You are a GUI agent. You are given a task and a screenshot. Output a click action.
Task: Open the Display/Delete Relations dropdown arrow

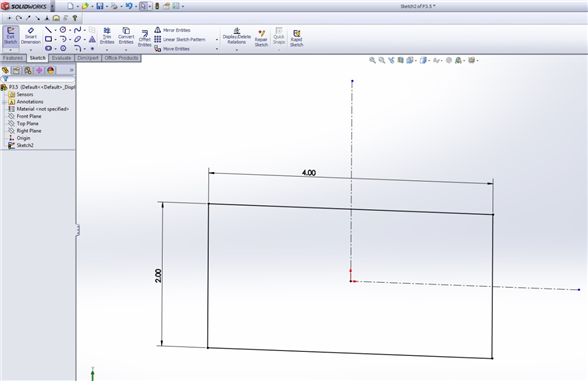click(236, 50)
